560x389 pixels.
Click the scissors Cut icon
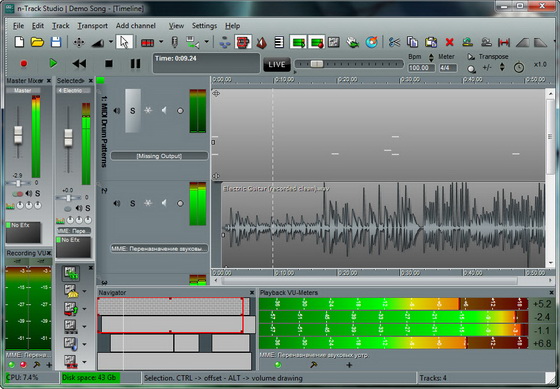[x=394, y=42]
